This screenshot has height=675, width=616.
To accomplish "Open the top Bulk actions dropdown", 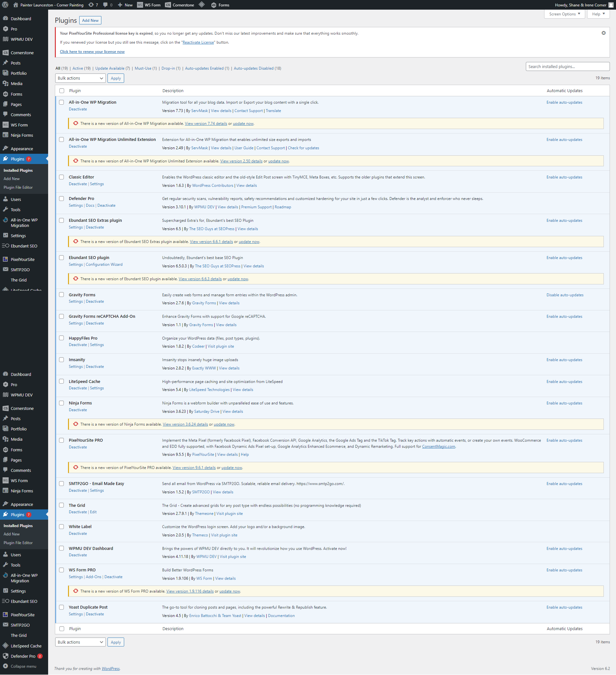I will click(80, 78).
